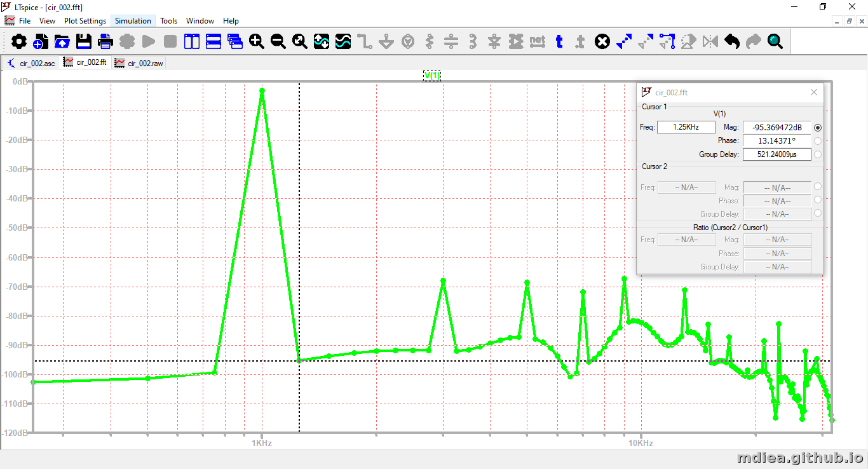The image size is (868, 469).
Task: Select the Inductor tool
Action: pos(473,42)
